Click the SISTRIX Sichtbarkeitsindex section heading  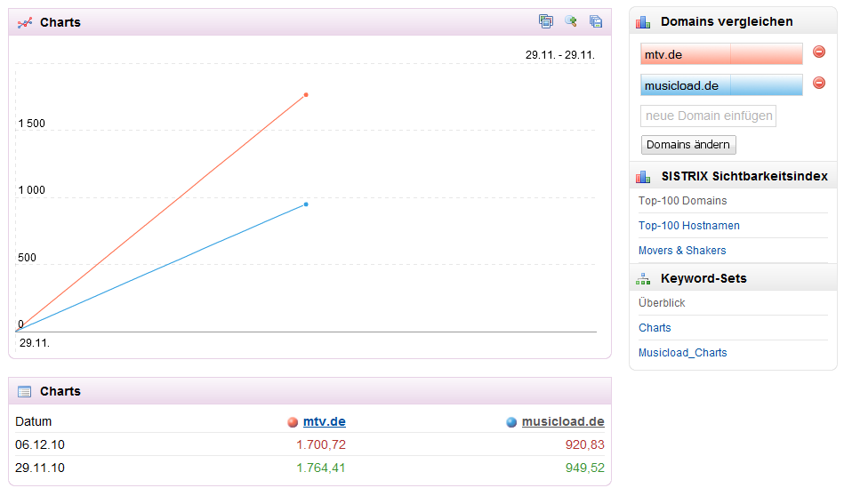click(744, 176)
